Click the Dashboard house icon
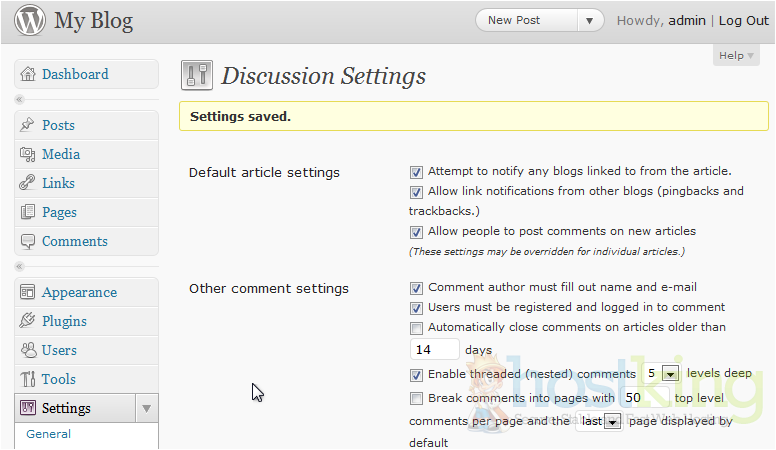776x450 pixels. (28, 75)
